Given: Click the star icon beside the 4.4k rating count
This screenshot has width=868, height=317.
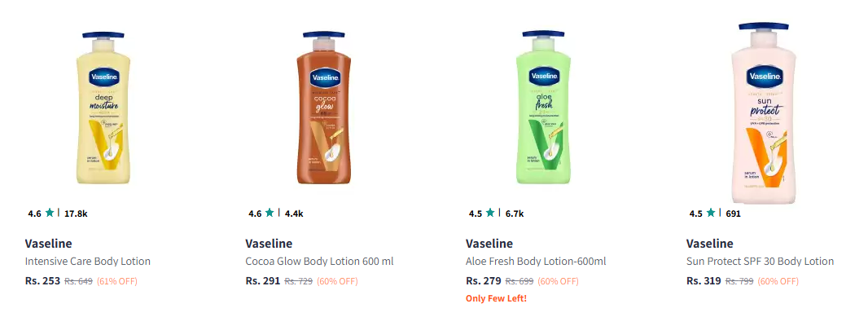Looking at the screenshot, I should [270, 212].
